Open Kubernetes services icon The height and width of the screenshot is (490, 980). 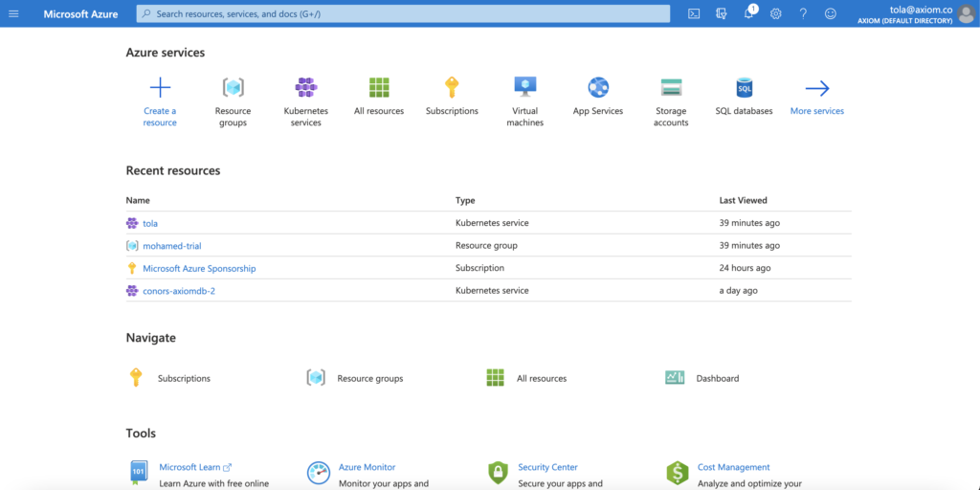point(306,87)
